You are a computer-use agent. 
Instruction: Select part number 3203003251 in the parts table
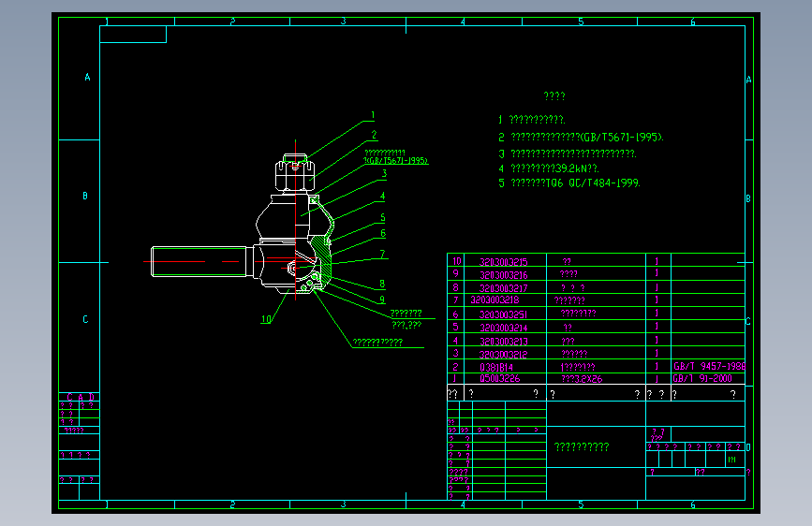click(503, 314)
